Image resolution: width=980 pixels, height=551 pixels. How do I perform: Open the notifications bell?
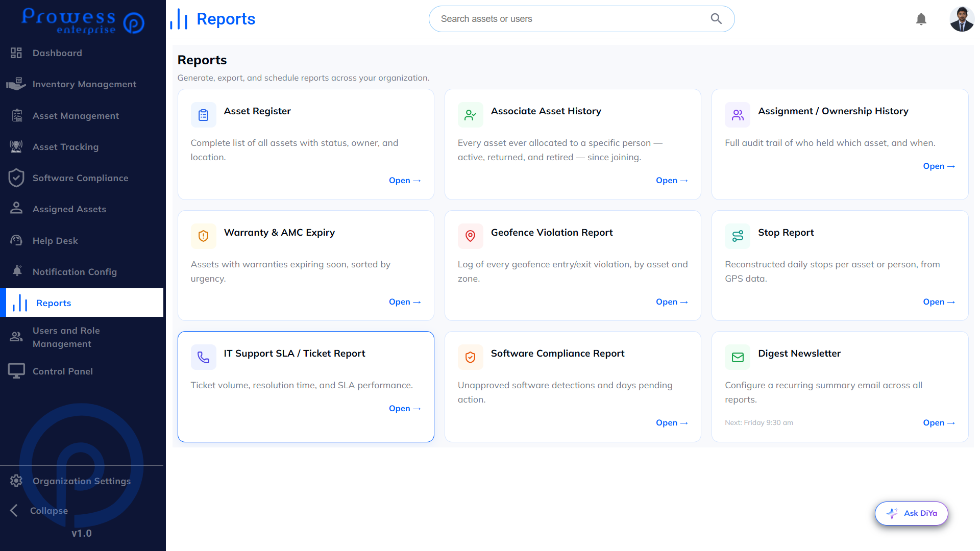point(921,19)
